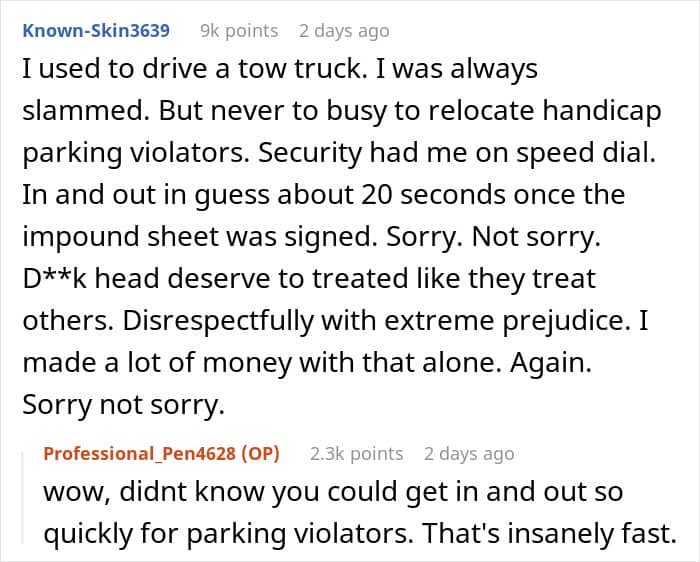Select the phrase "Sorry. Not sorry." after "signed"

click(x=493, y=237)
